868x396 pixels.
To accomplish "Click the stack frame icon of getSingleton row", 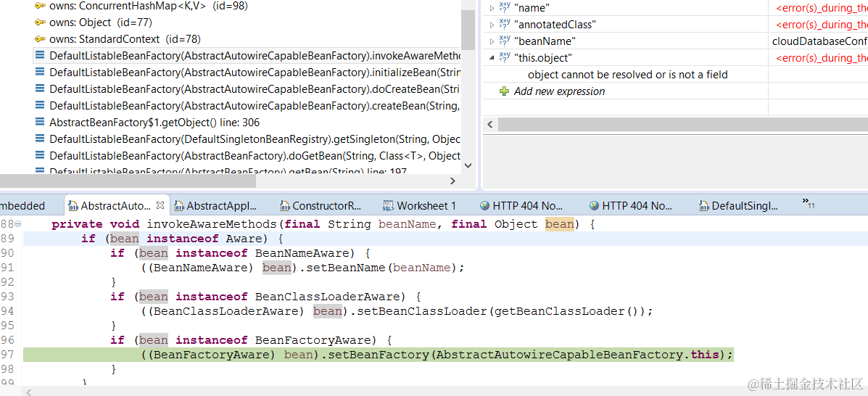I will click(39, 139).
